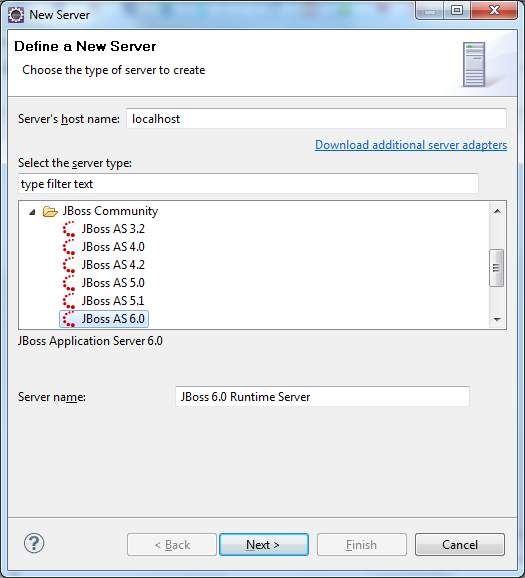Click the JBoss AS 3.2 server icon
The width and height of the screenshot is (525, 578).
(69, 229)
